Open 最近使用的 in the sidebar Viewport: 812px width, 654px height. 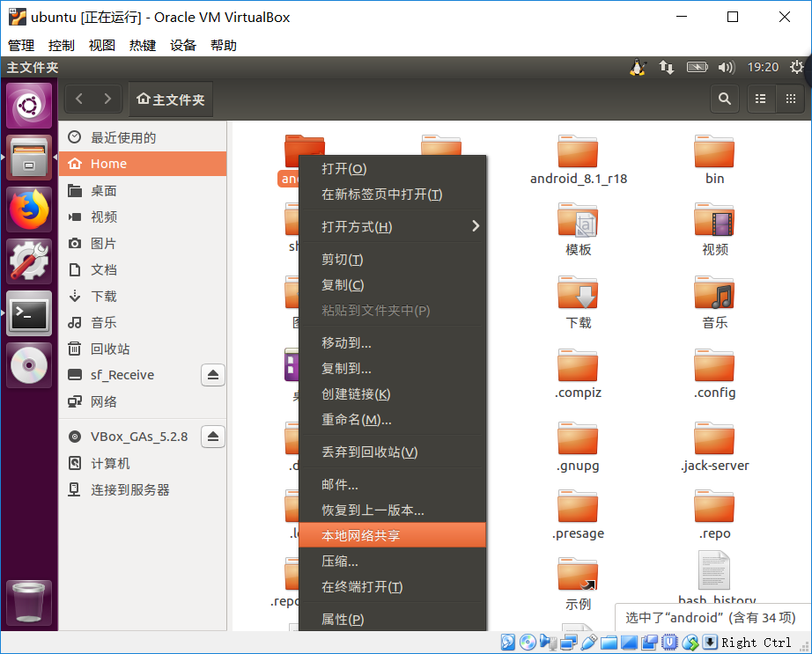[143, 137]
